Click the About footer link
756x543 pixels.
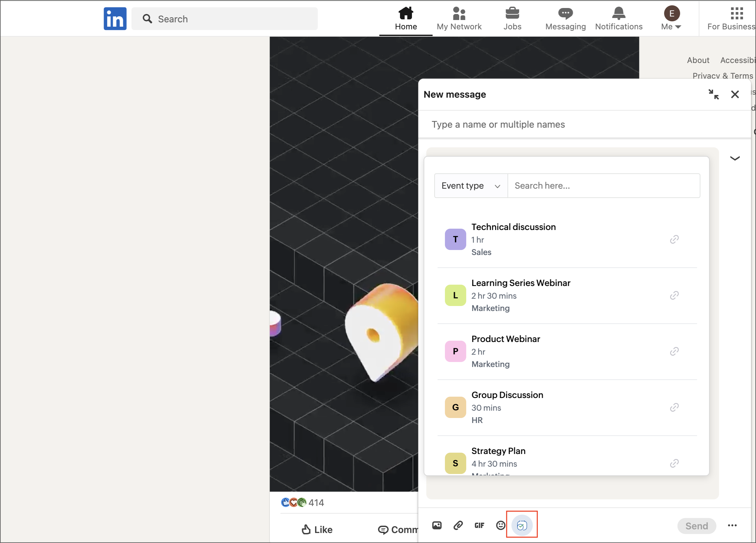coord(698,60)
